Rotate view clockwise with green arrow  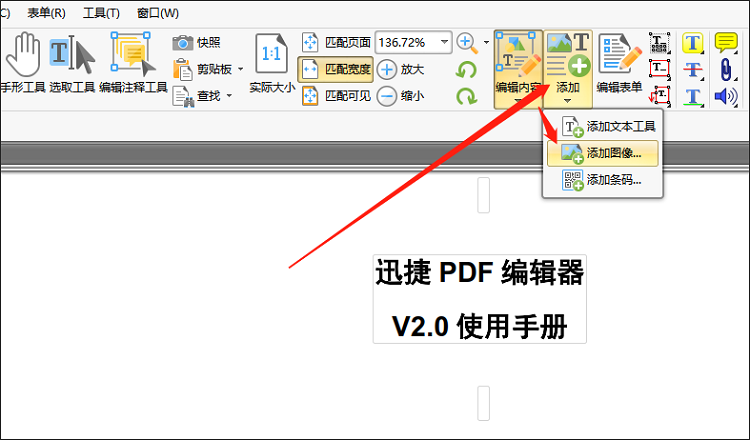[466, 96]
